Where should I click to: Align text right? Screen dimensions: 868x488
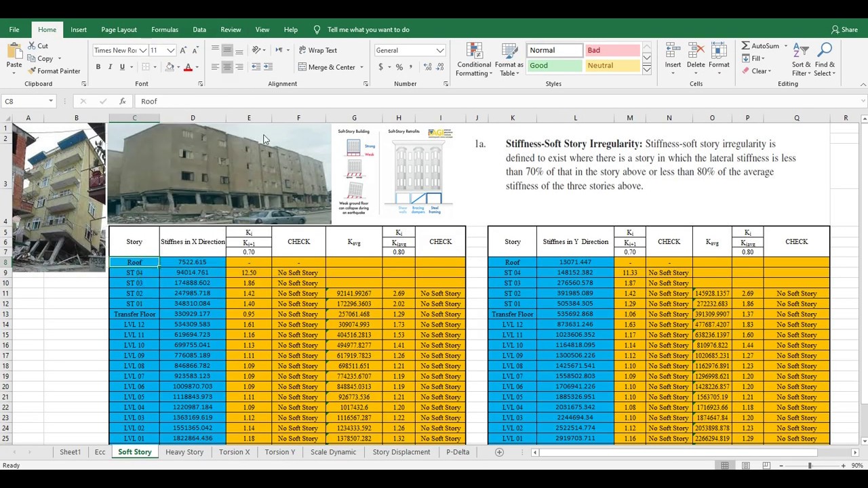239,67
